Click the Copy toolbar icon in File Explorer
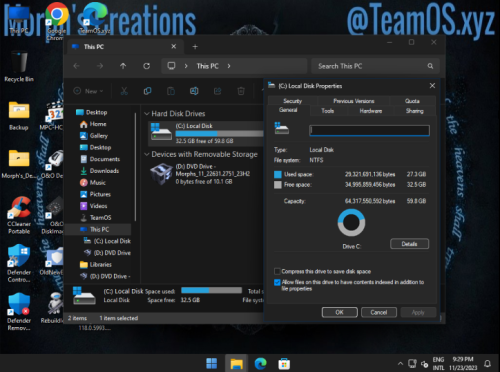500x372 pixels. click(x=147, y=91)
